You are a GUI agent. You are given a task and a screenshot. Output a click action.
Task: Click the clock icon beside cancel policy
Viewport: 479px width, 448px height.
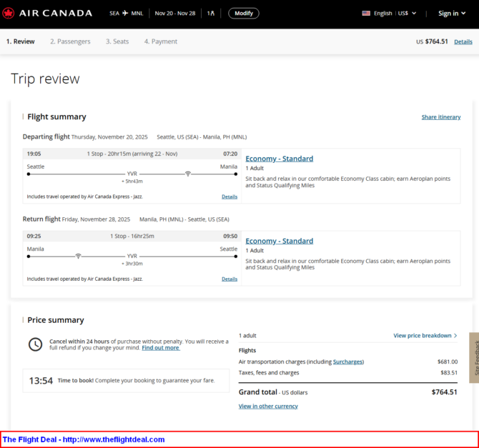pos(36,344)
